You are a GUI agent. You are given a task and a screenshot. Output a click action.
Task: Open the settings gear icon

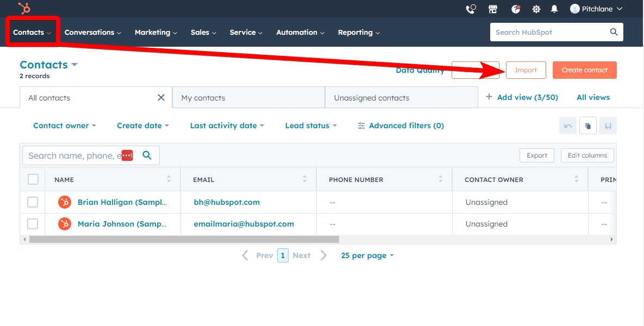click(x=536, y=9)
